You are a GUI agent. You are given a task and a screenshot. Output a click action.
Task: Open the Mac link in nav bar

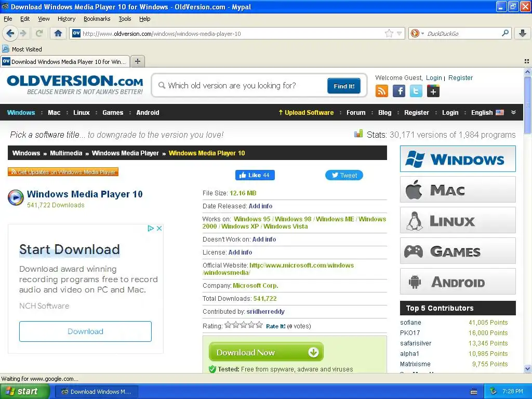click(x=54, y=113)
